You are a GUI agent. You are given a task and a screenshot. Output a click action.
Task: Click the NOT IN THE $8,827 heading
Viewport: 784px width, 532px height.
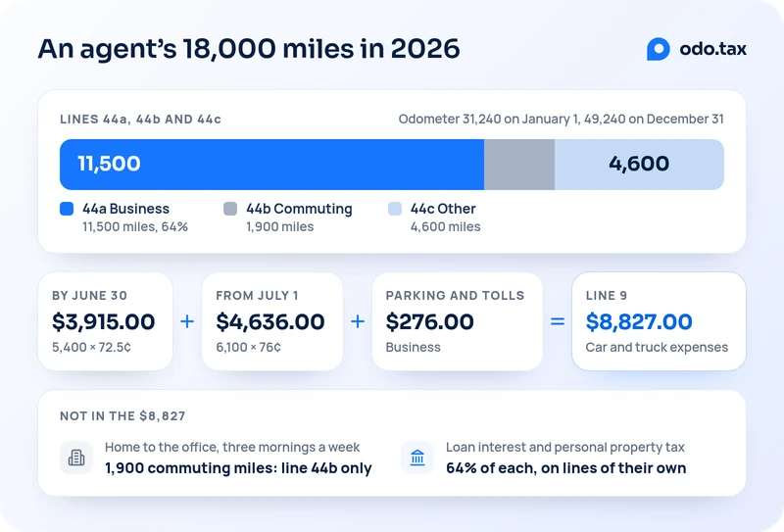pos(122,416)
